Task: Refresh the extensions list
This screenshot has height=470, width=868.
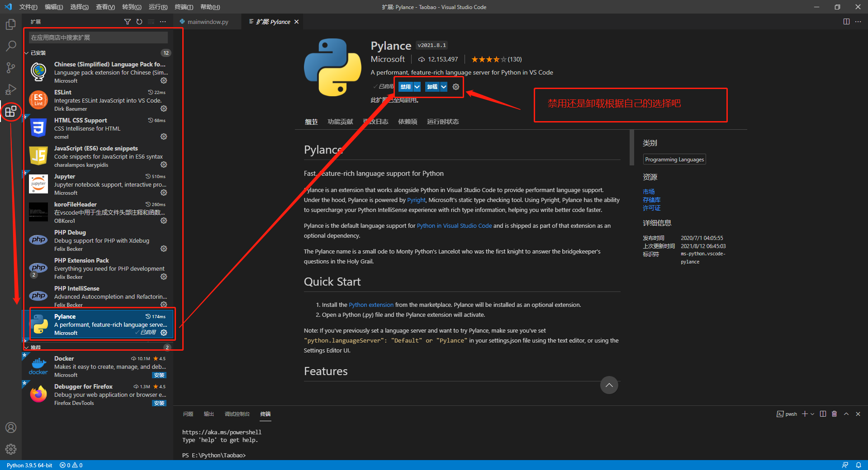Action: point(139,21)
